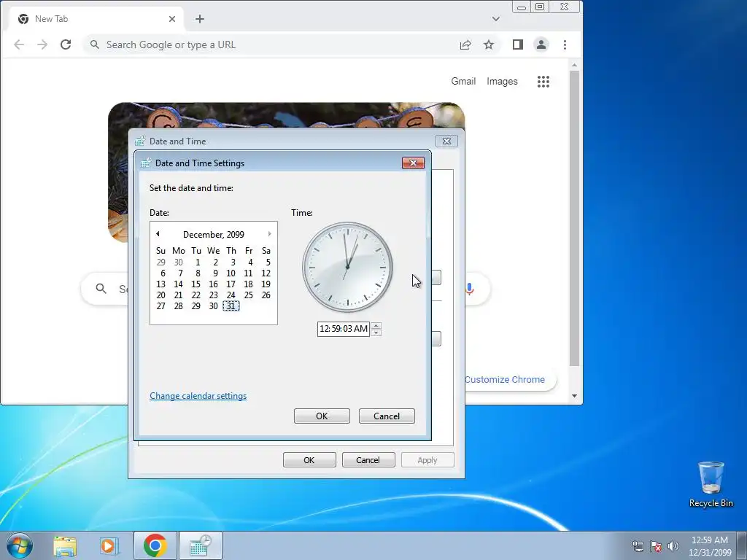Click the time input field
Viewport: 747px width, 560px height.
pyautogui.click(x=344, y=329)
